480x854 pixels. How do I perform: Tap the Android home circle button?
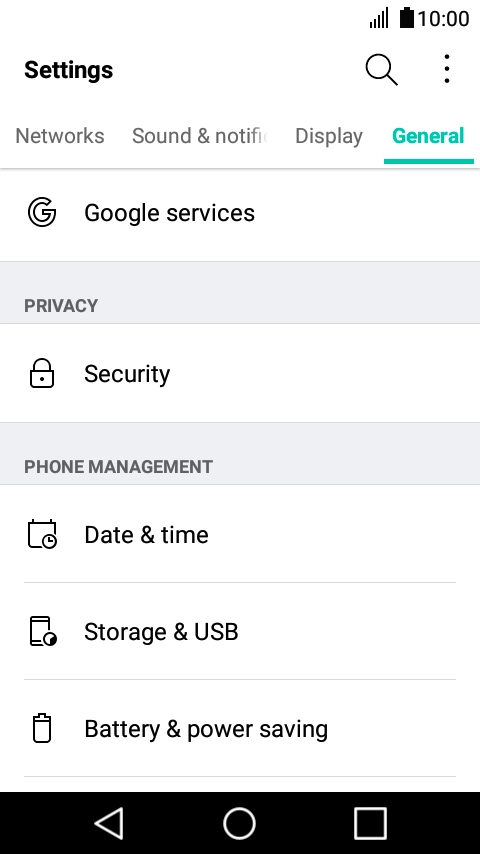[240, 823]
